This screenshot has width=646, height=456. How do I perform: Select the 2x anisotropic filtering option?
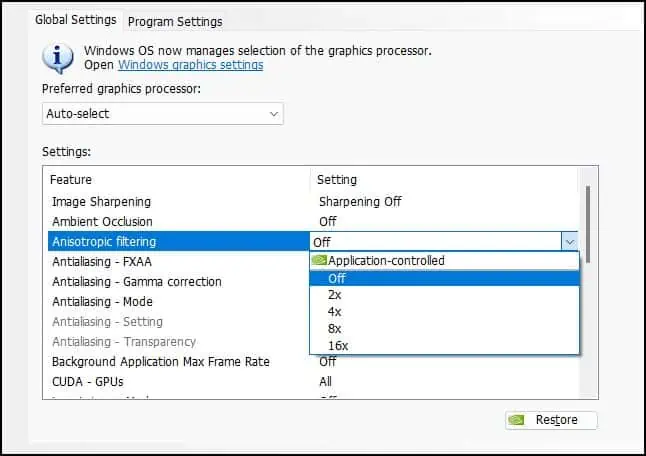tap(334, 296)
